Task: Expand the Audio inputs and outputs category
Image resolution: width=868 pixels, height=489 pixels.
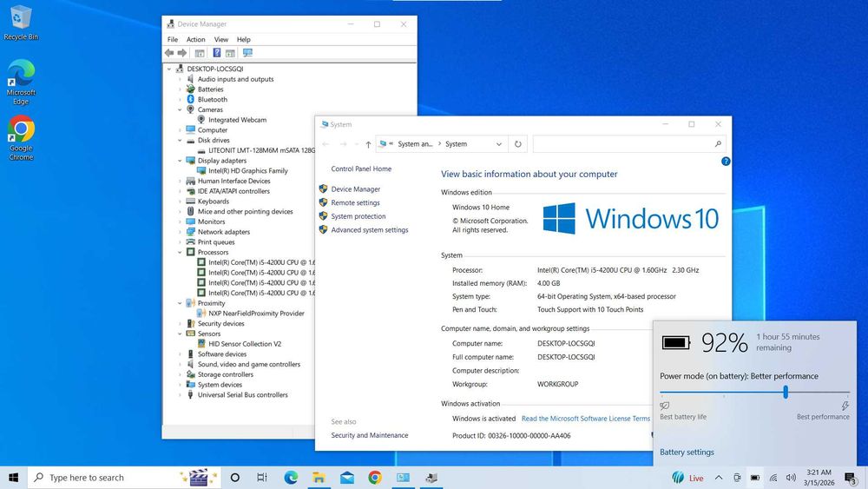Action: point(180,79)
